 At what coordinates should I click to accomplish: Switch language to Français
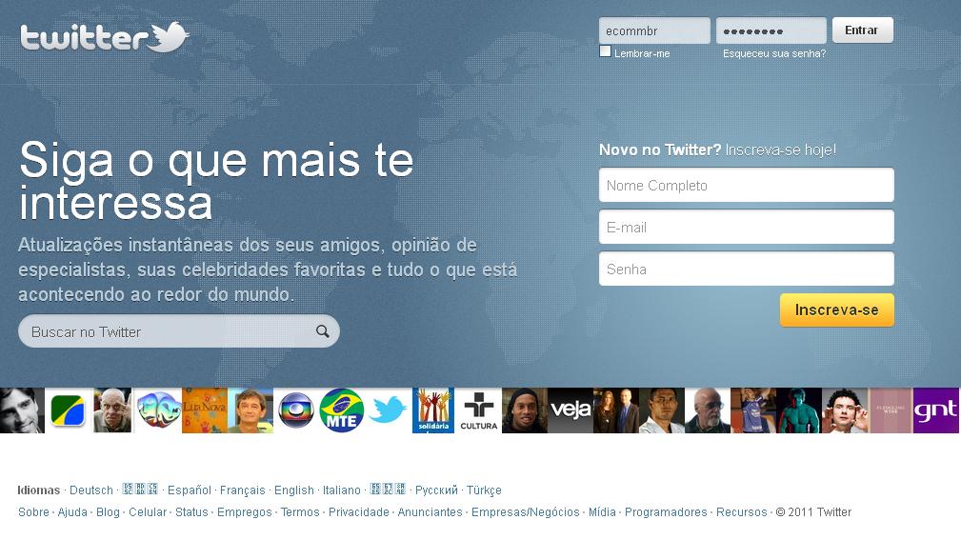tap(243, 490)
